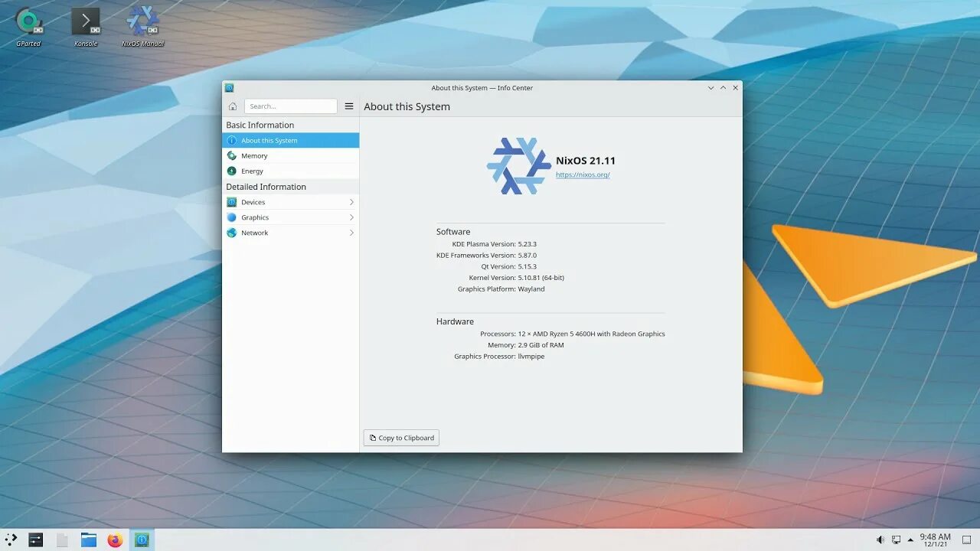This screenshot has height=551, width=980.
Task: Click the Qt Version 5.15.3 value
Action: click(x=527, y=266)
